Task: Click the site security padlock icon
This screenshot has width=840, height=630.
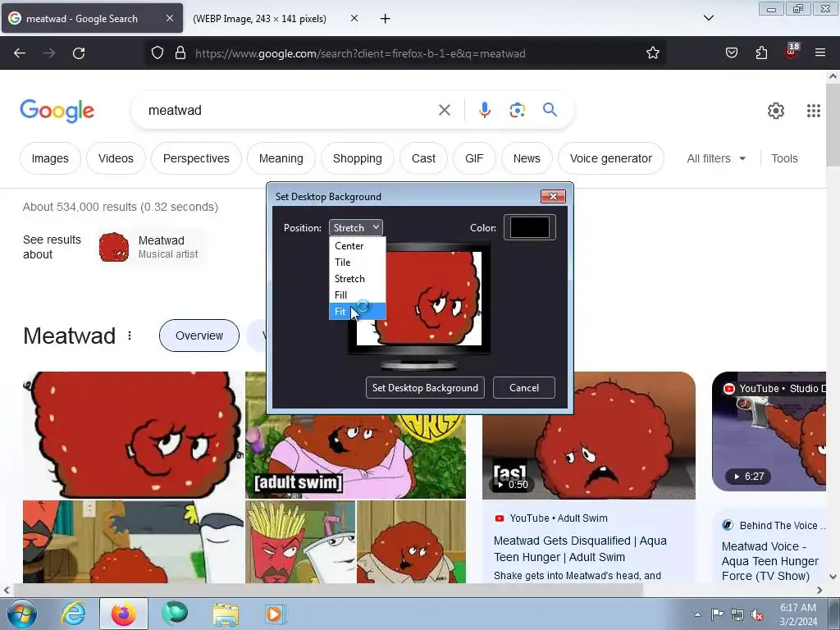Action: 180,53
